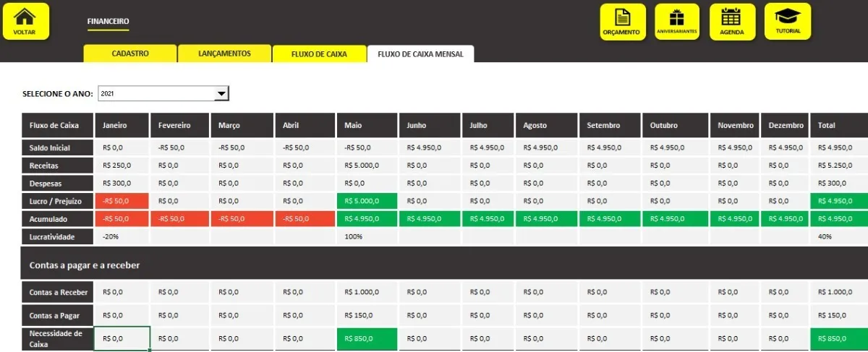
Task: Click Maio Acumulado cell R$ 4.950,0
Action: 367,218
